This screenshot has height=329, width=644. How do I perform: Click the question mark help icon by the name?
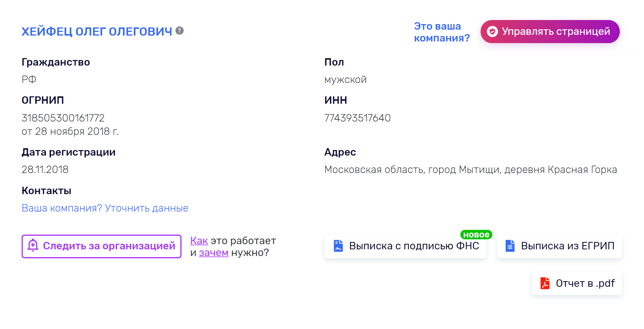180,31
